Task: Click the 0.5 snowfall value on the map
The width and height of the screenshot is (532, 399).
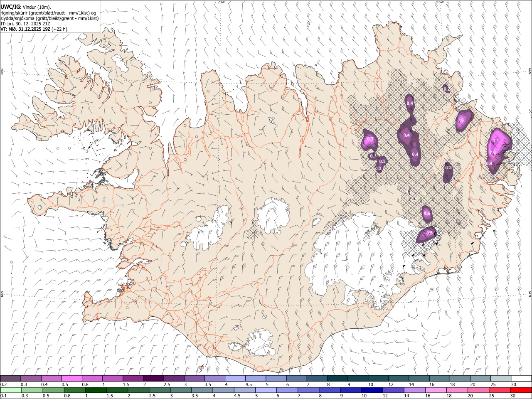Action: pyautogui.click(x=429, y=233)
